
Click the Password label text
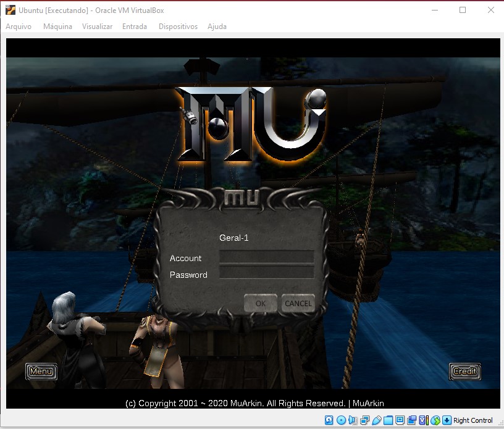[x=188, y=275]
